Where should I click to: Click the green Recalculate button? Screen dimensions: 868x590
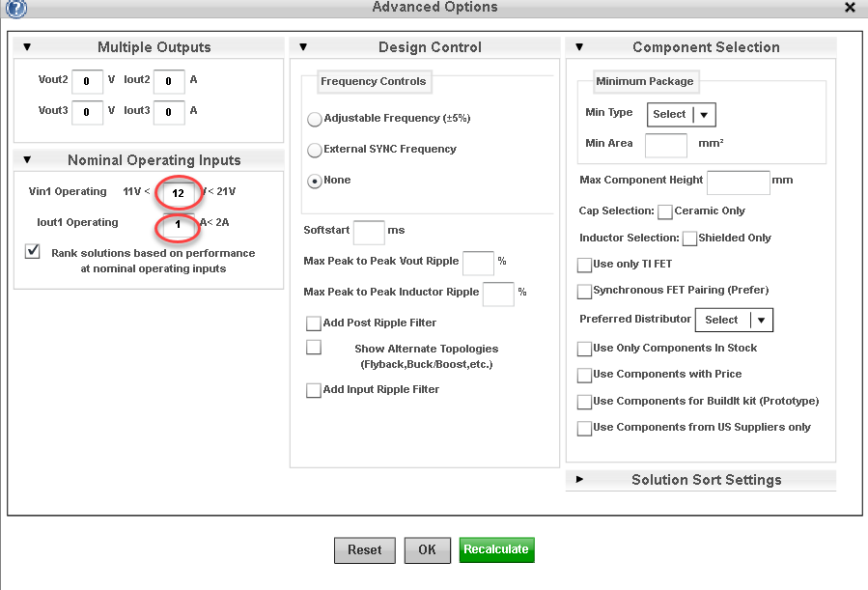point(496,549)
